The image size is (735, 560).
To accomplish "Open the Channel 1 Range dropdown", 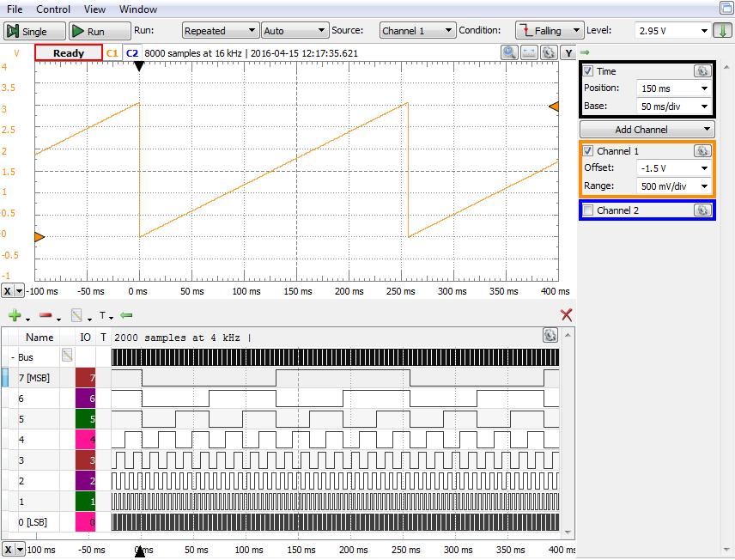I will [x=674, y=186].
